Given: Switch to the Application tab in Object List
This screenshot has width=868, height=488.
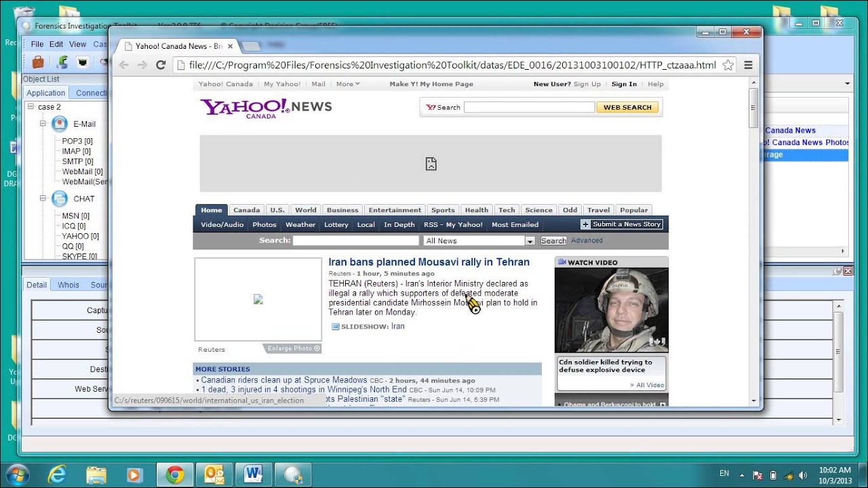Looking at the screenshot, I should [46, 93].
